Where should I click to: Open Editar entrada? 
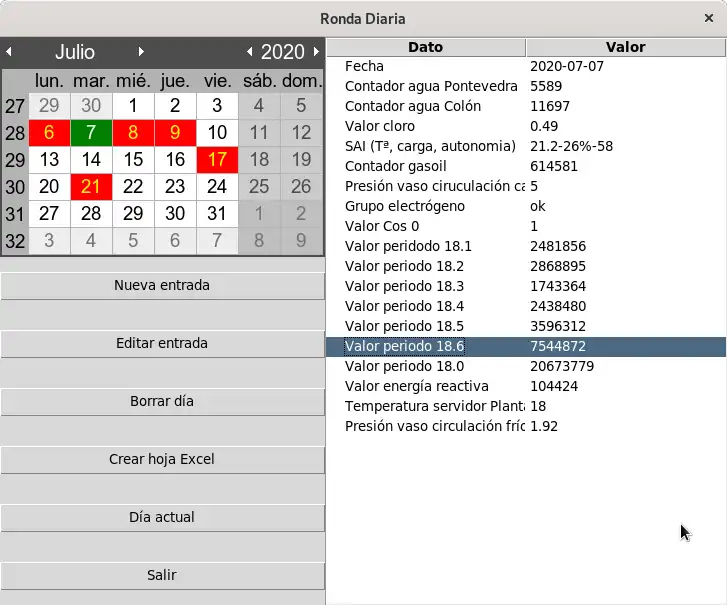coord(162,344)
